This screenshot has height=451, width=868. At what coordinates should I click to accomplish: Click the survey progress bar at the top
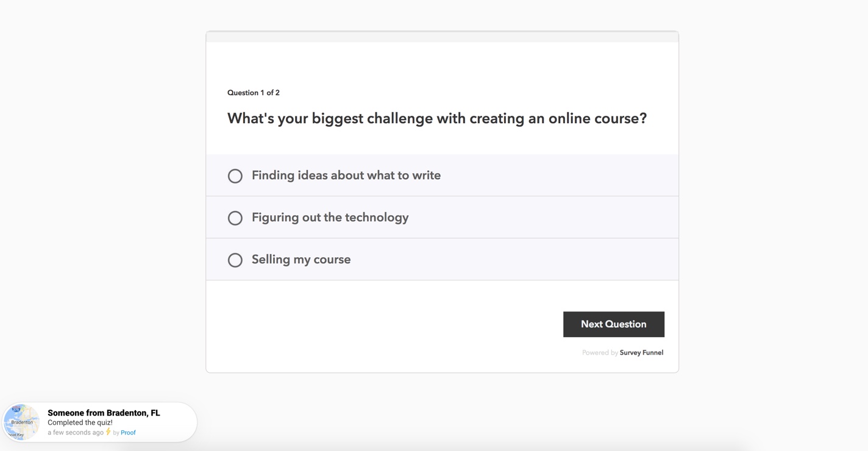[442, 37]
